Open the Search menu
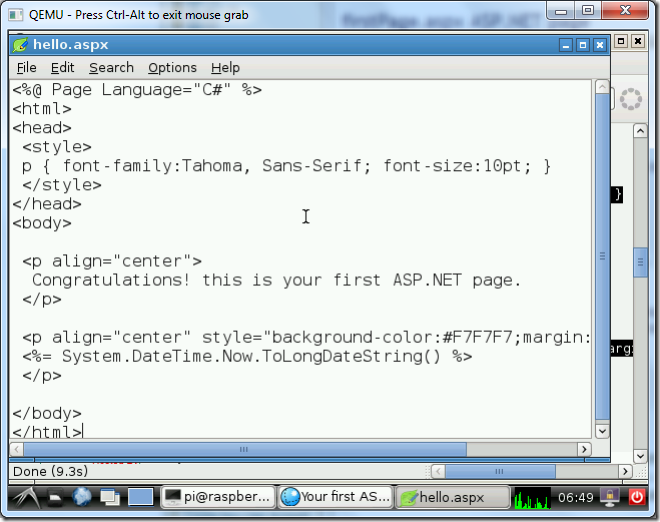660x522 pixels. click(111, 67)
